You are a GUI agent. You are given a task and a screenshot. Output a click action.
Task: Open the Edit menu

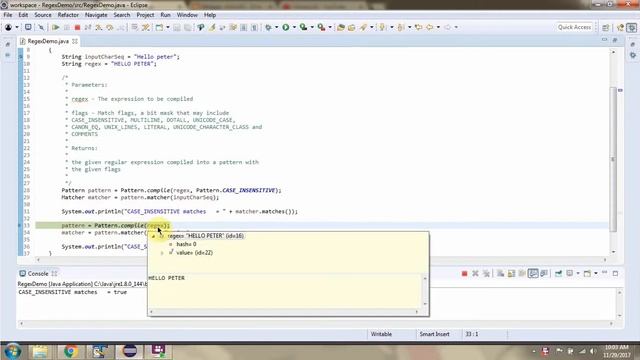[23, 15]
